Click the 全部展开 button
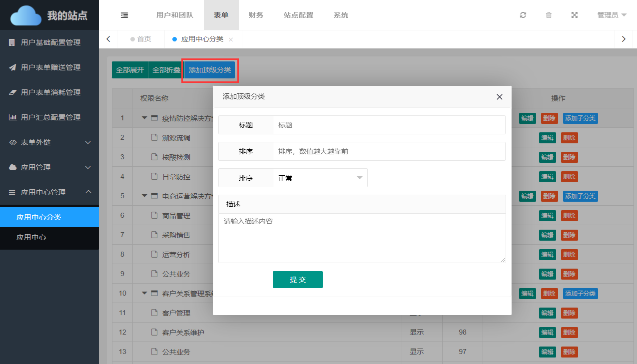This screenshot has width=637, height=364. click(130, 70)
